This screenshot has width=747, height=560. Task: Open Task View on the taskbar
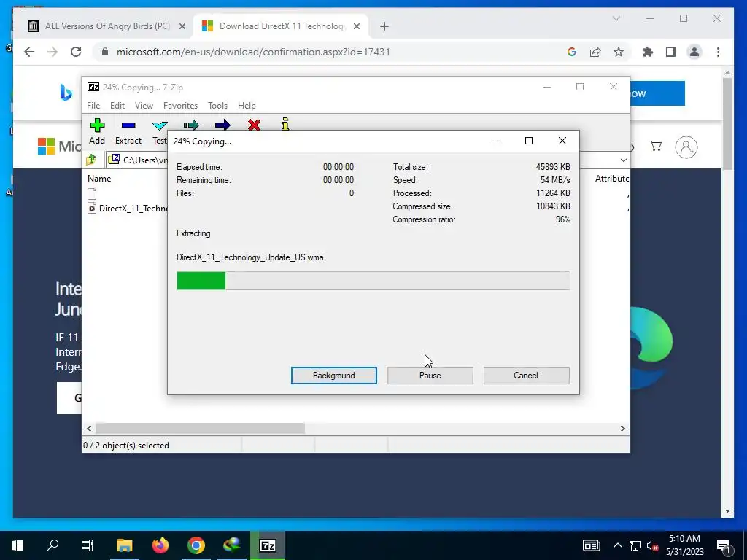(x=88, y=545)
